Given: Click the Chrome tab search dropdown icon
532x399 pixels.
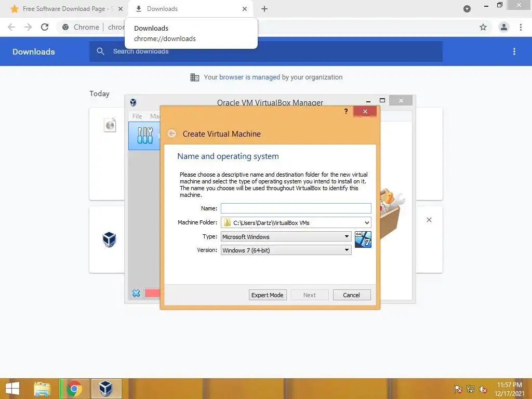Looking at the screenshot, I should pyautogui.click(x=467, y=9).
